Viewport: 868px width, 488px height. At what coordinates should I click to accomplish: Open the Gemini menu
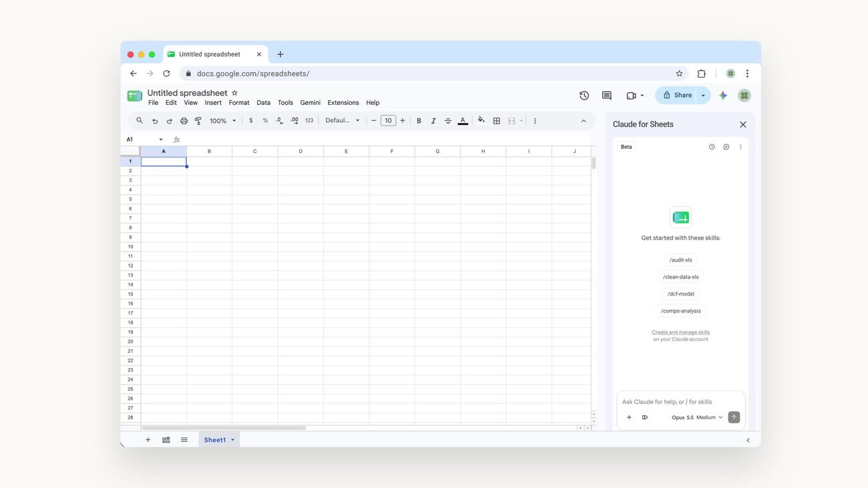click(310, 103)
